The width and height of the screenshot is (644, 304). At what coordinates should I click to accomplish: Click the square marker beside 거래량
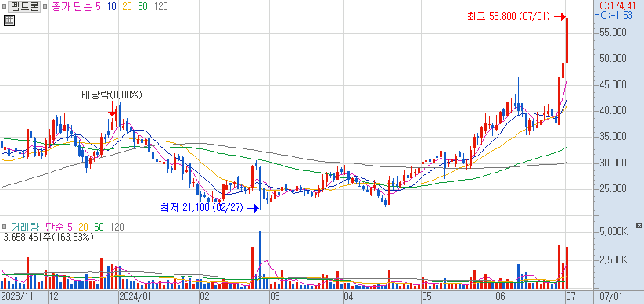(x=4, y=227)
